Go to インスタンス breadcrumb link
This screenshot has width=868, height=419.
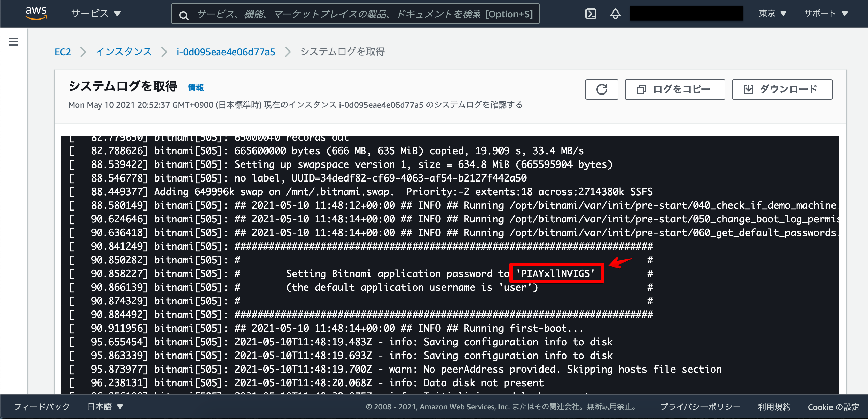pyautogui.click(x=124, y=52)
